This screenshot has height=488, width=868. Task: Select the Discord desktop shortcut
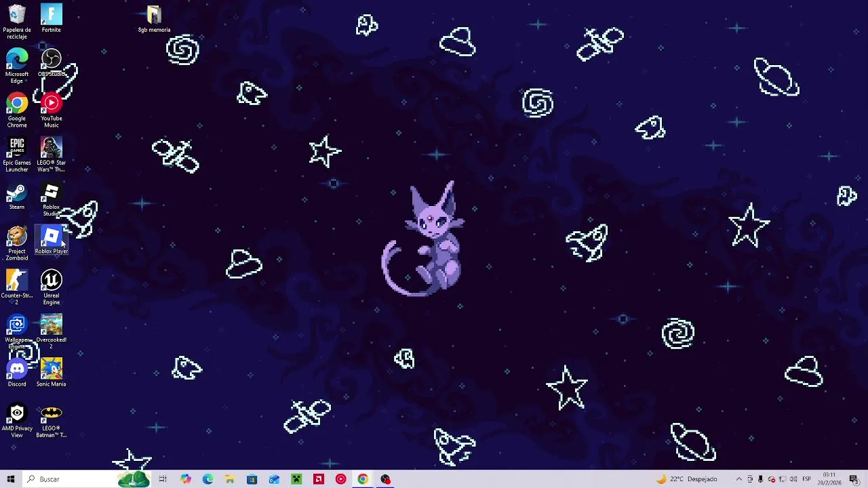click(x=17, y=373)
